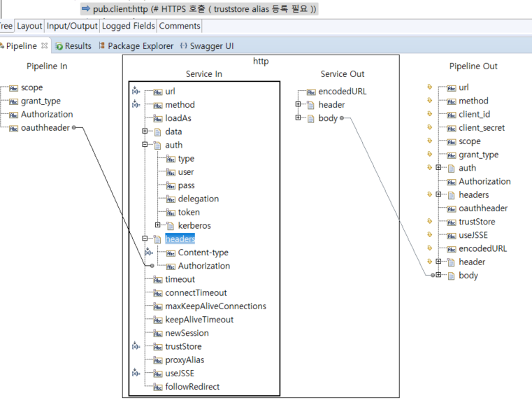Screen dimensions: 532x419
Task: Open the Logged Fields tab
Action: (129, 26)
